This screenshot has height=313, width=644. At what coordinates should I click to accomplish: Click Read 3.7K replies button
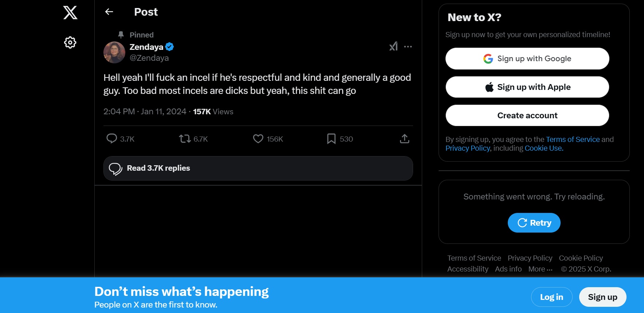(x=258, y=168)
